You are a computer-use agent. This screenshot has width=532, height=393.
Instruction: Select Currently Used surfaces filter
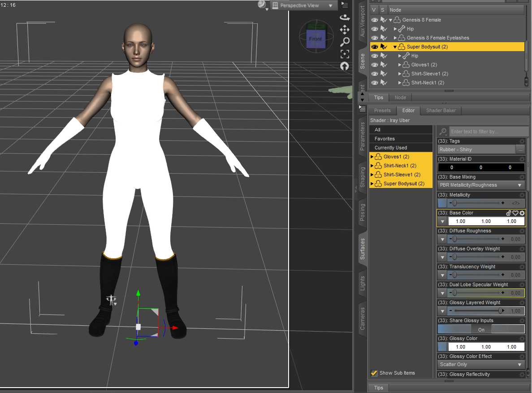401,148
